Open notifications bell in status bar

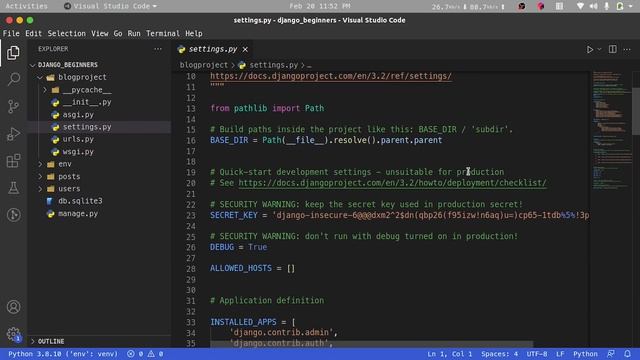(627, 354)
